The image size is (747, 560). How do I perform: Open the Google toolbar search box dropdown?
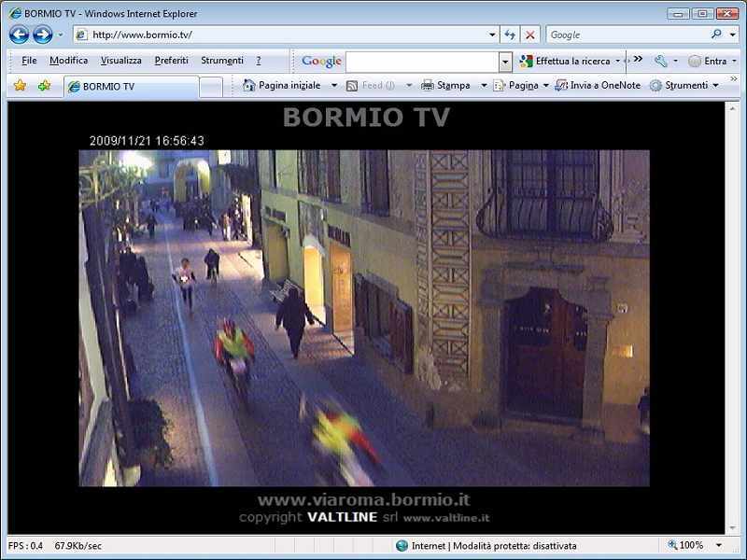(506, 62)
